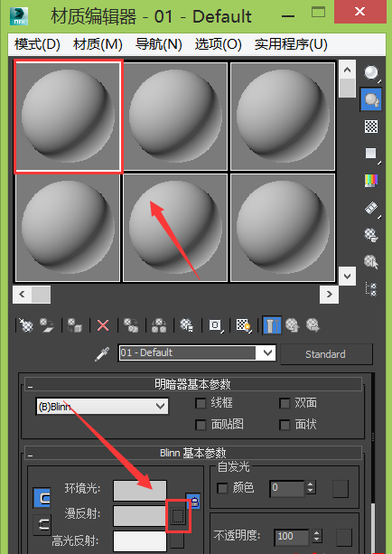The width and height of the screenshot is (392, 554).
Task: Collapse the 明暗器基本参数 rollout
Action: [x=30, y=386]
